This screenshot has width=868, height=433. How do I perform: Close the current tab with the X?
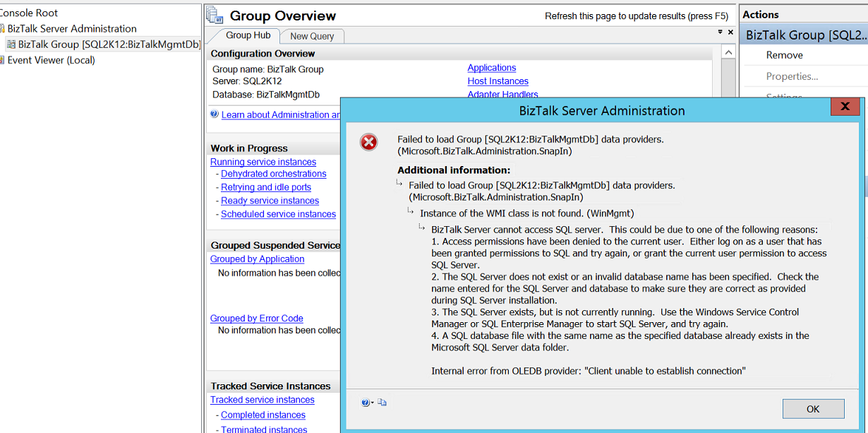point(730,32)
